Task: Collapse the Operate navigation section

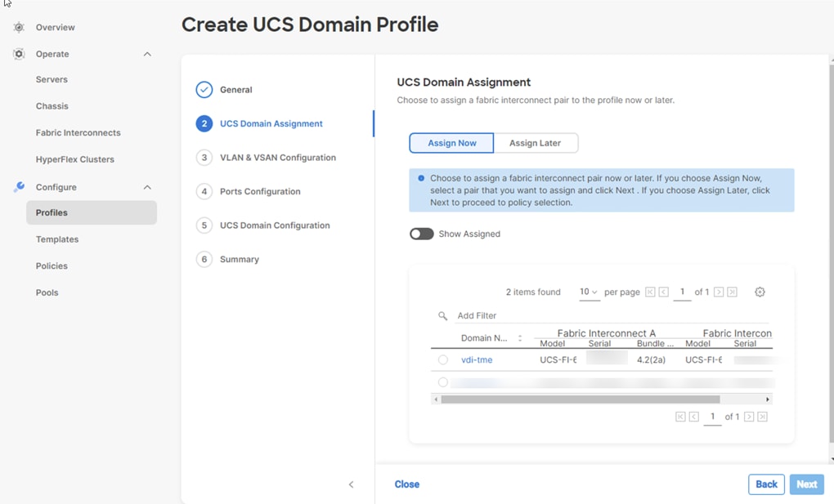Action: click(147, 54)
